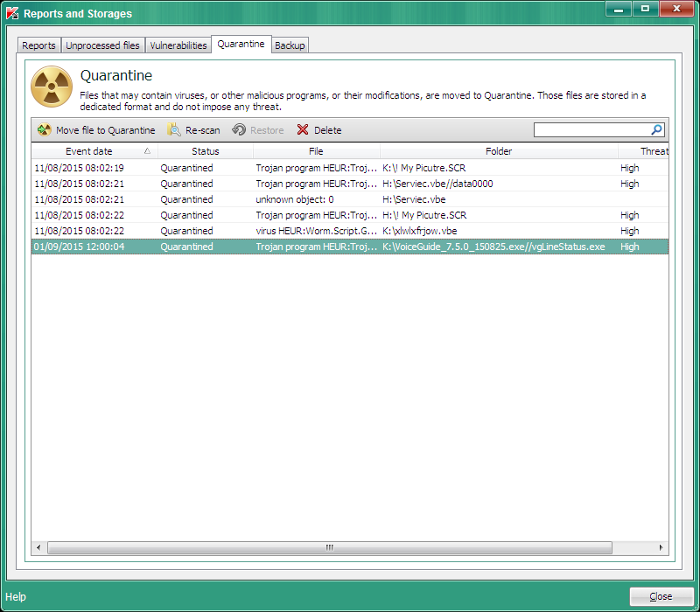Screen dimensions: 700x612
Task: Sort by Event date column header
Action: coord(94,151)
